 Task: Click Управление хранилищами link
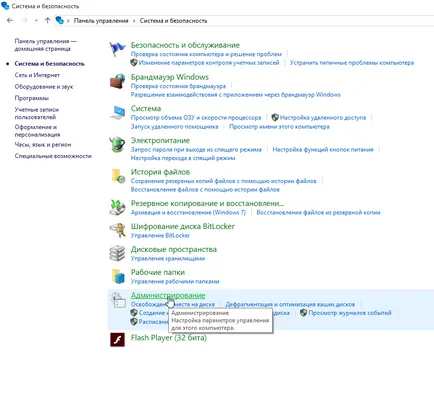(168, 258)
